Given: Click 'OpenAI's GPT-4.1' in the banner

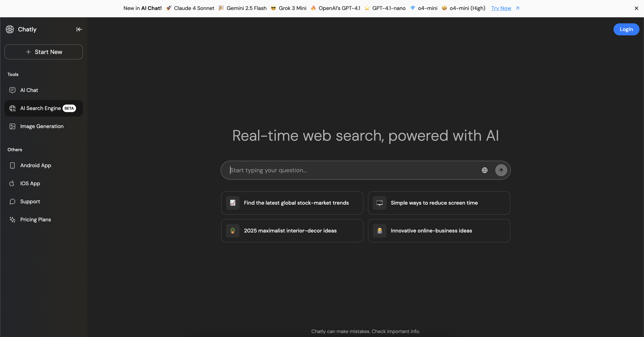Looking at the screenshot, I should tap(339, 8).
